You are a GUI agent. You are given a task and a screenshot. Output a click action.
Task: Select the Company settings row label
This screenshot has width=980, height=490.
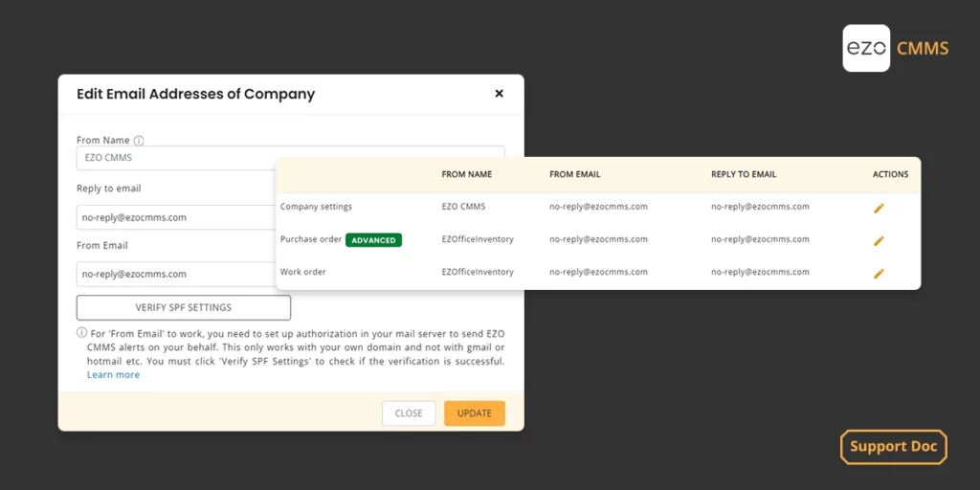coord(316,207)
